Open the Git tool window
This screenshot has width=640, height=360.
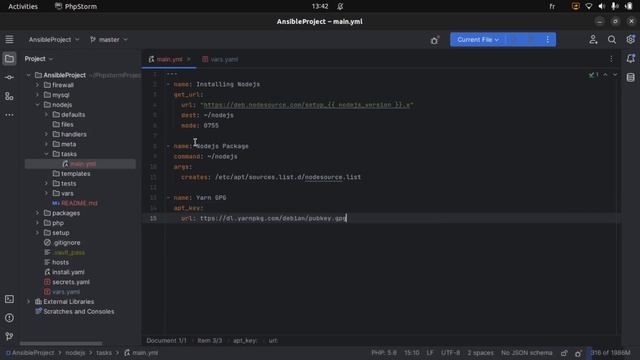point(9,336)
